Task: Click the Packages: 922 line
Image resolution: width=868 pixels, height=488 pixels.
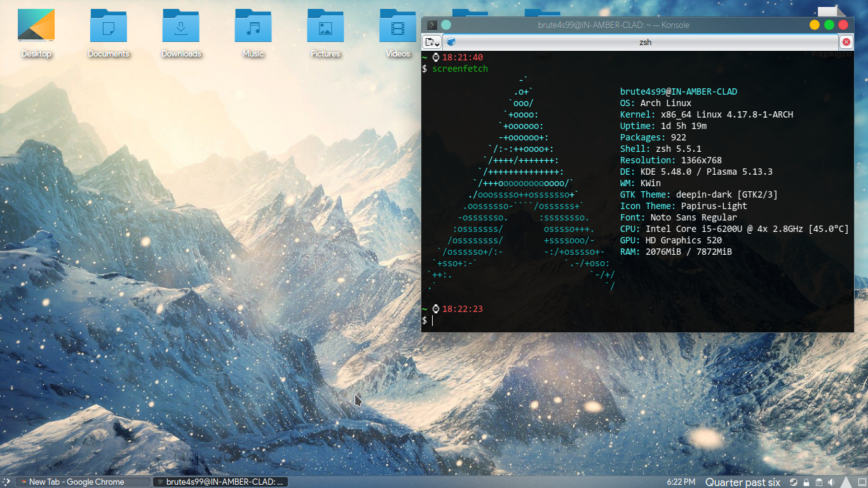Action: [x=653, y=137]
